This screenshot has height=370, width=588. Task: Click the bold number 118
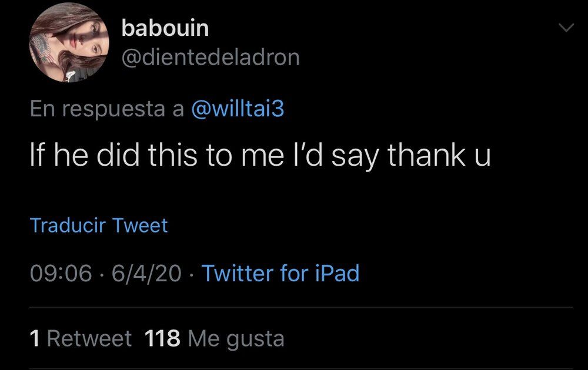[162, 338]
